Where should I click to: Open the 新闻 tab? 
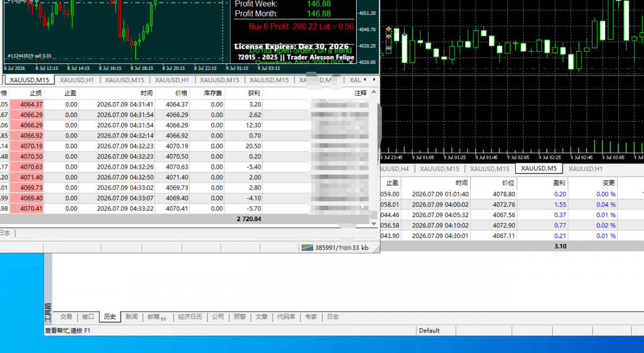pyautogui.click(x=132, y=317)
